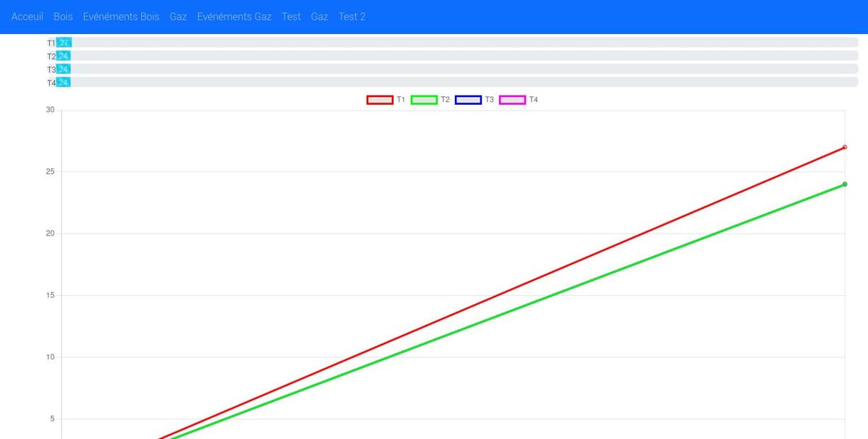The height and width of the screenshot is (439, 868).
Task: Open the Test 2 page
Action: [352, 17]
